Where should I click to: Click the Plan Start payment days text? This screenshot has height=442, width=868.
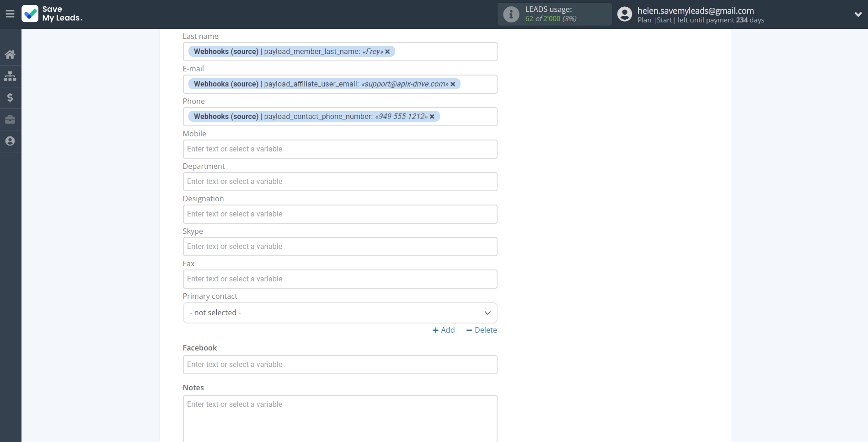tap(701, 20)
